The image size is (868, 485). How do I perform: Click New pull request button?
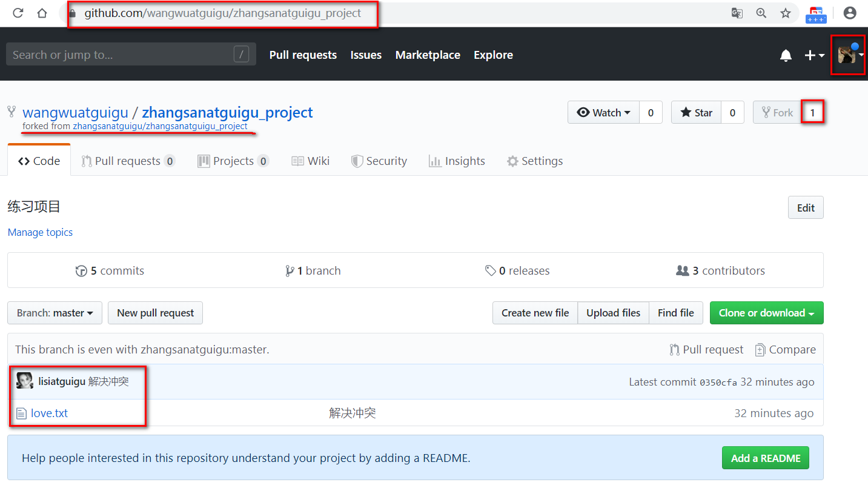[x=155, y=313]
